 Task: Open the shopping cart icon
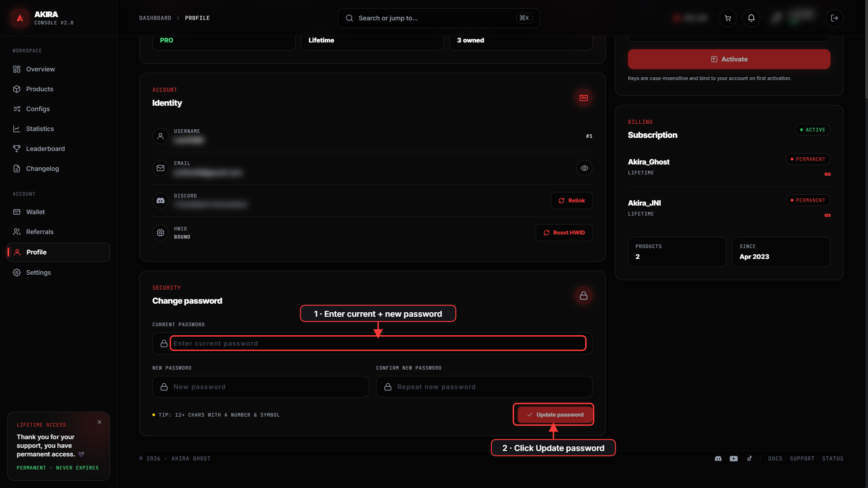click(x=728, y=18)
